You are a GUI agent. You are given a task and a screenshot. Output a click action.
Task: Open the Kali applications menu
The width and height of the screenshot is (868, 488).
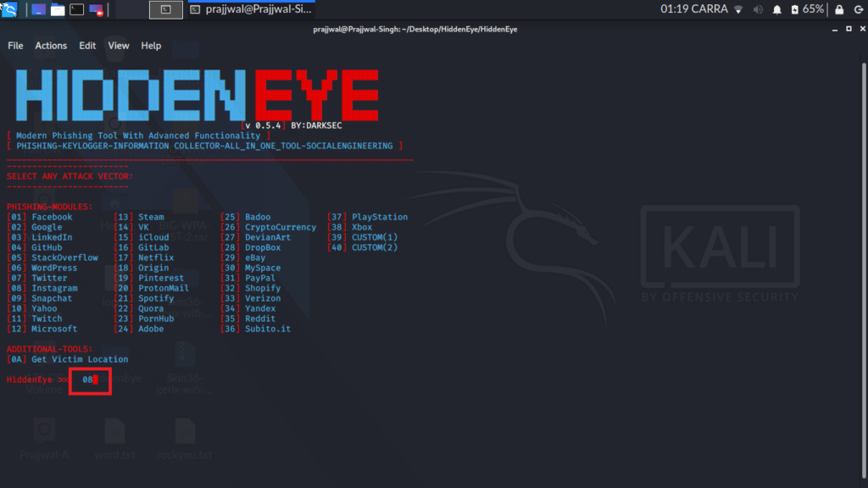[x=9, y=8]
